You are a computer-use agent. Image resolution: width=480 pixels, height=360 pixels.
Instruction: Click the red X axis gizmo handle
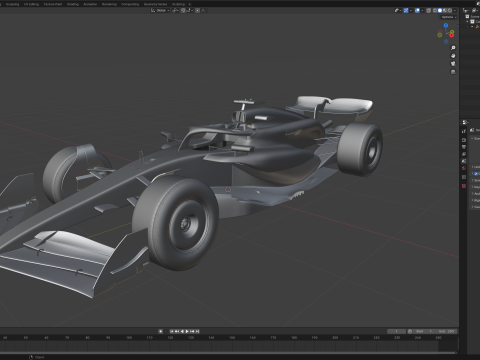pyautogui.click(x=452, y=35)
